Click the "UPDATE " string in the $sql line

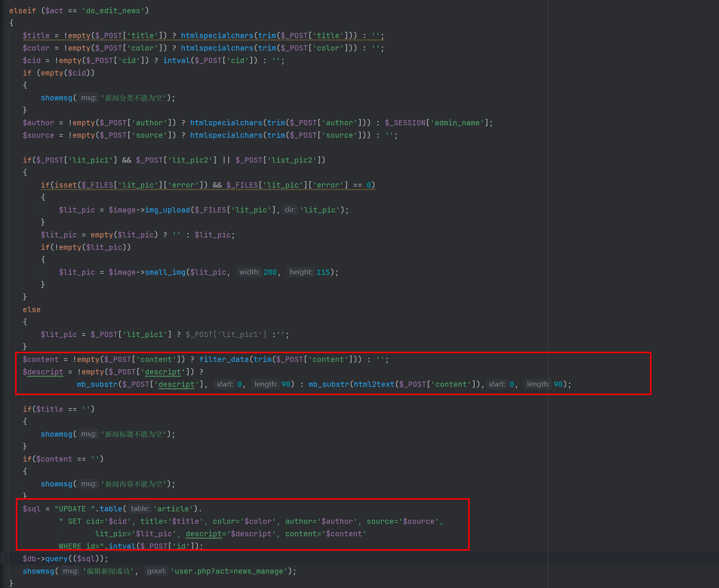click(x=74, y=509)
